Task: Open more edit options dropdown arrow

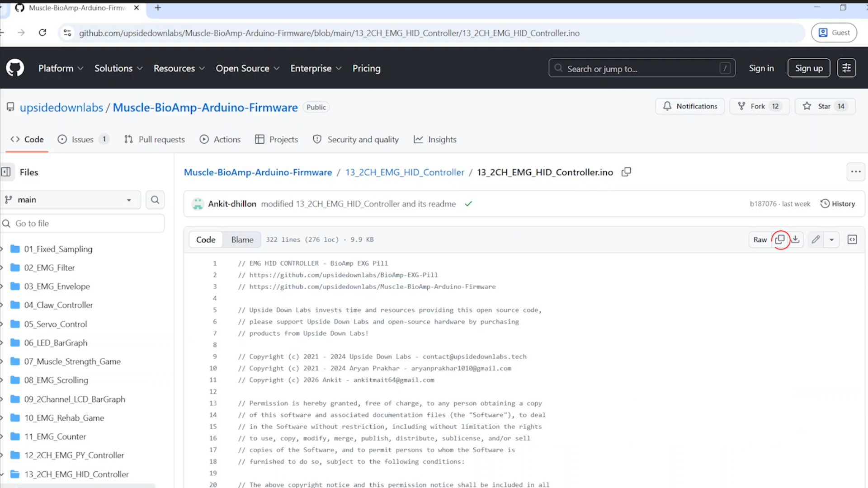Action: 831,239
